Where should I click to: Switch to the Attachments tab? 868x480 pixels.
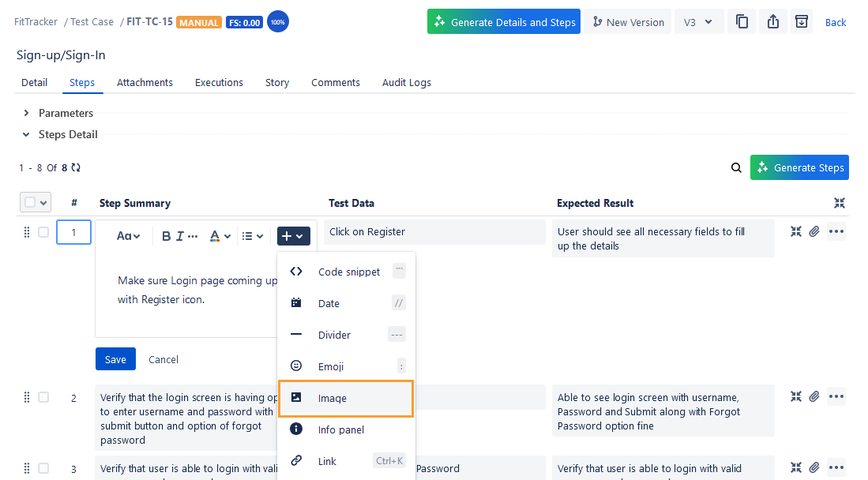point(145,82)
